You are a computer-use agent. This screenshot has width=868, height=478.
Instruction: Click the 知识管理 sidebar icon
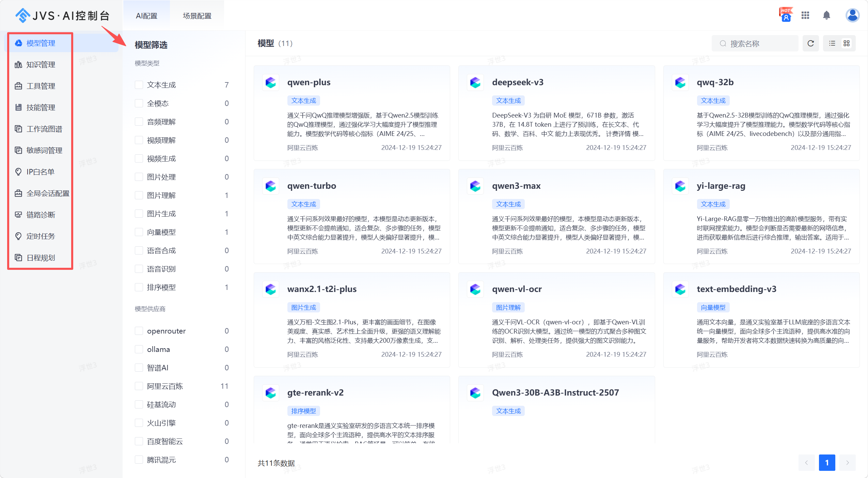(x=18, y=64)
